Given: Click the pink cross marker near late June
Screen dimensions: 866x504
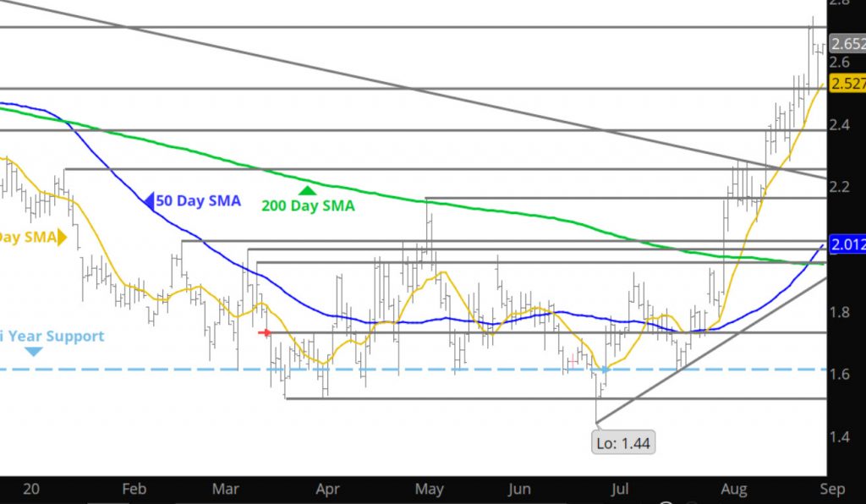Looking at the screenshot, I should point(573,361).
